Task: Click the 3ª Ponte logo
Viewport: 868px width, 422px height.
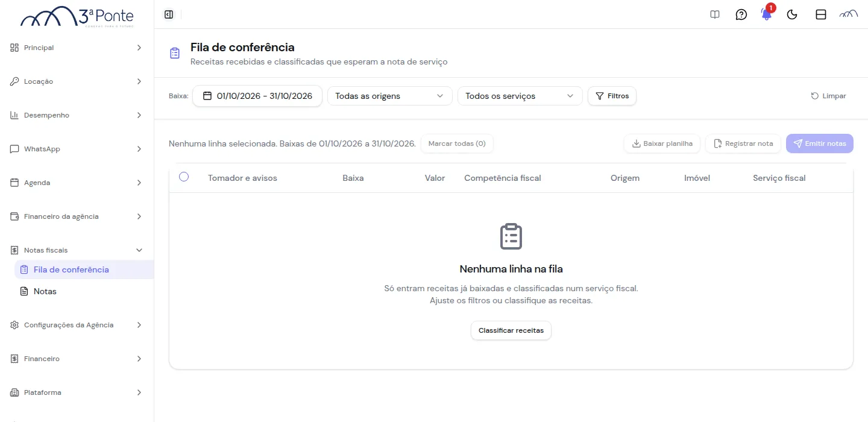Action: pos(77,16)
